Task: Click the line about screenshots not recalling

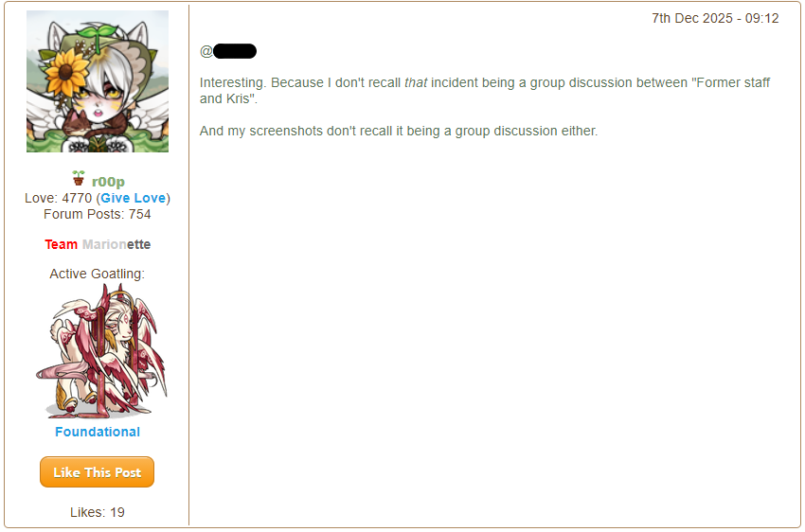Action: point(399,131)
